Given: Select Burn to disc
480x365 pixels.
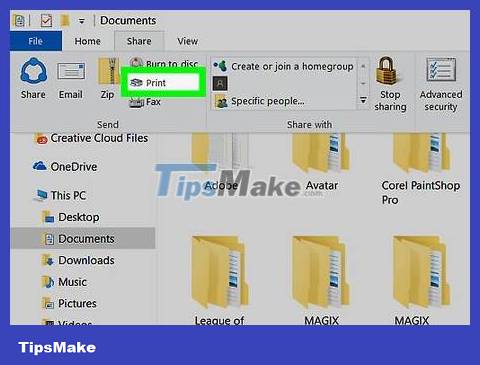Looking at the screenshot, I should (164, 63).
